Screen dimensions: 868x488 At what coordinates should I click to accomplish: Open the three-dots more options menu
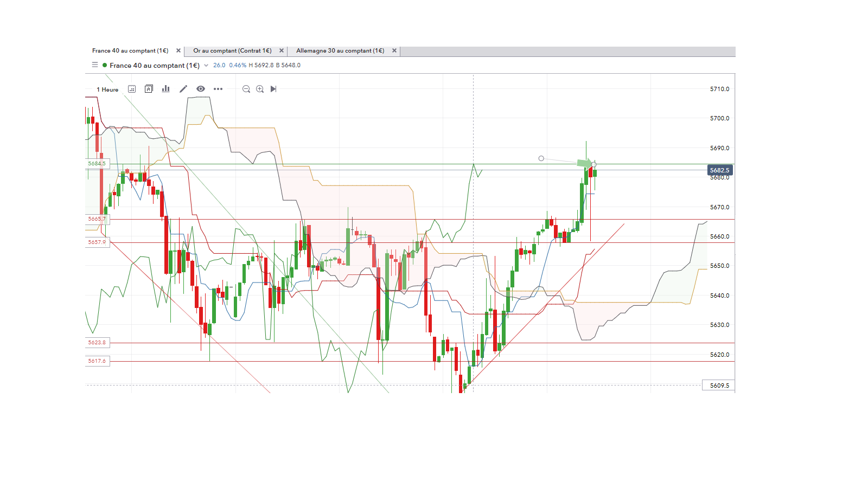click(x=218, y=89)
